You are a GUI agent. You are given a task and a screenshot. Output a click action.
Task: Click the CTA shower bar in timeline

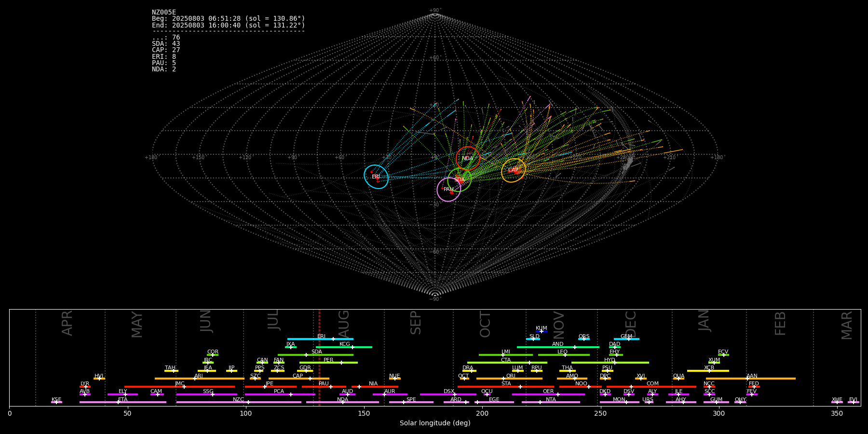pos(507,363)
